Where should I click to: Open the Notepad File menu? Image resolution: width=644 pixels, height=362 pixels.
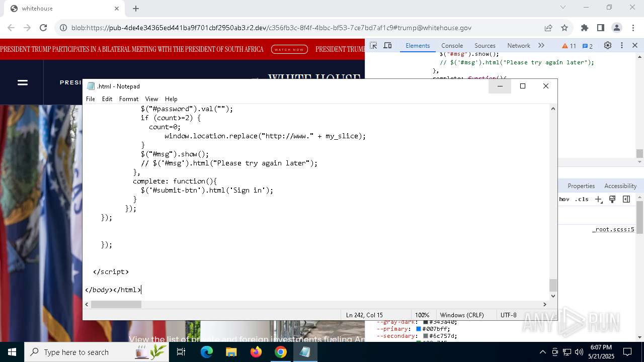tap(91, 99)
